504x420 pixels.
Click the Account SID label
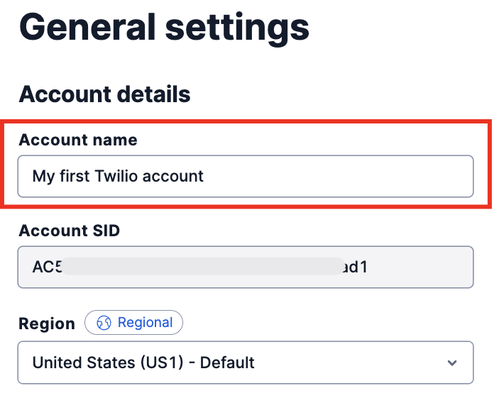click(70, 231)
